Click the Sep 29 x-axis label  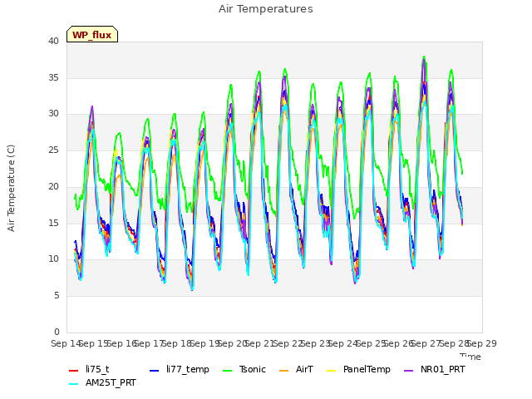(x=482, y=343)
